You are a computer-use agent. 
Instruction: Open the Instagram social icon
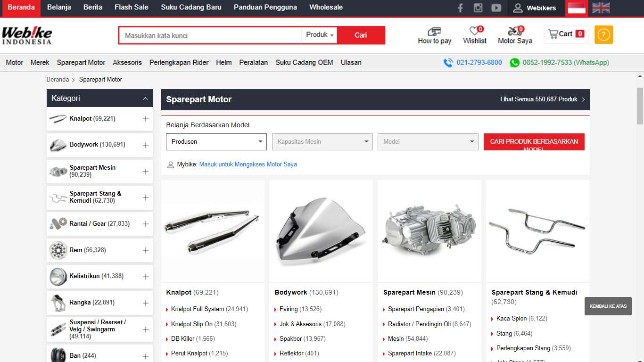(478, 8)
